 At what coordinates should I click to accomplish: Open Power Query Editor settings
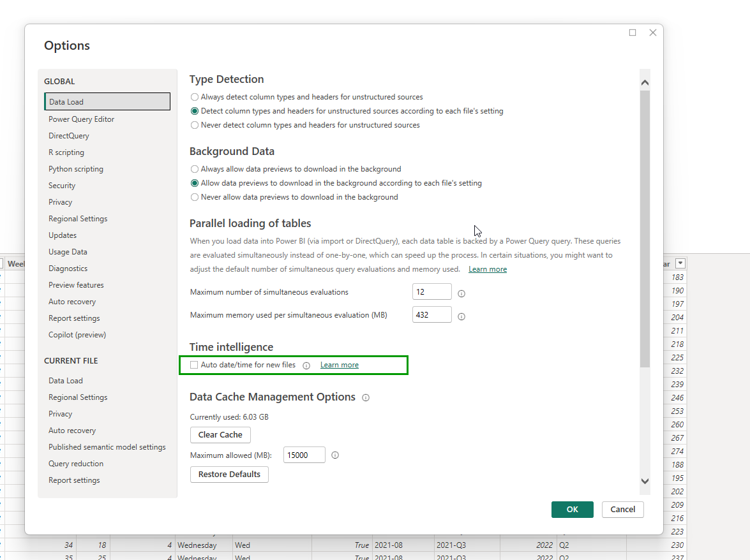(81, 119)
